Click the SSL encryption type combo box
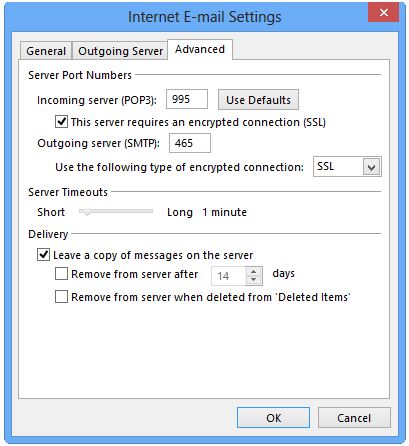The image size is (409, 446). [347, 167]
